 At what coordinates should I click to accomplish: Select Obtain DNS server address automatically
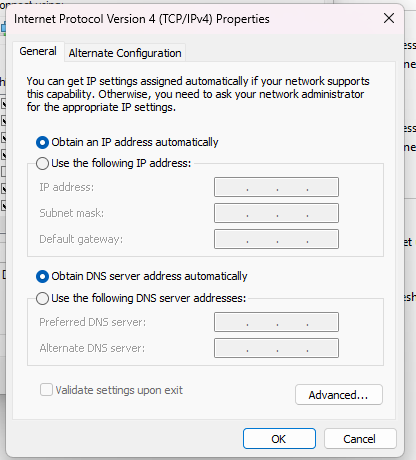(42, 277)
